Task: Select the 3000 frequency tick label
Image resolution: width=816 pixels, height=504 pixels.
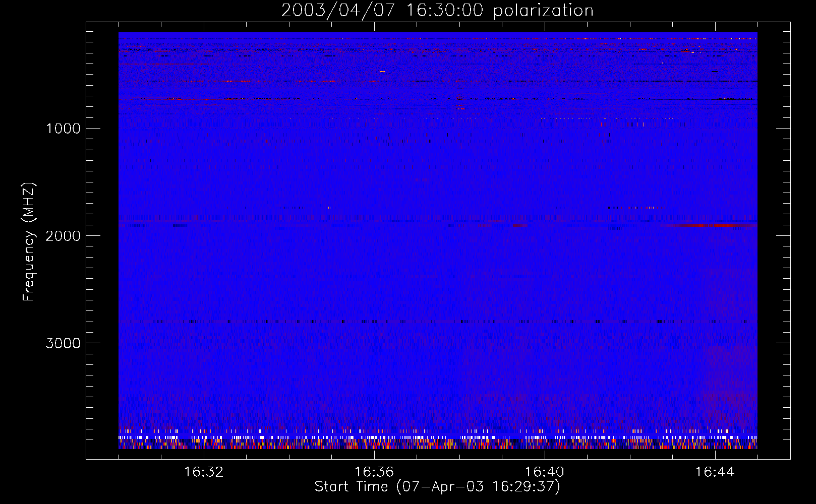Action: click(x=63, y=343)
